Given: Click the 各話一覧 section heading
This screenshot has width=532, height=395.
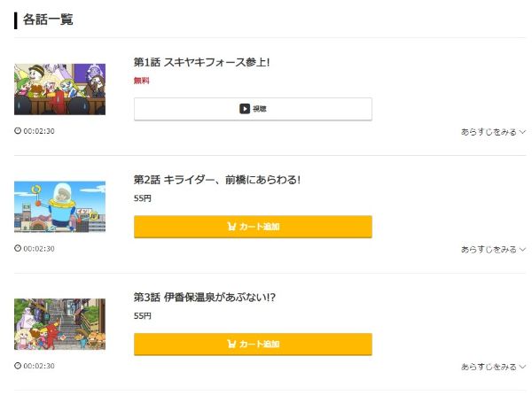Looking at the screenshot, I should 49,19.
